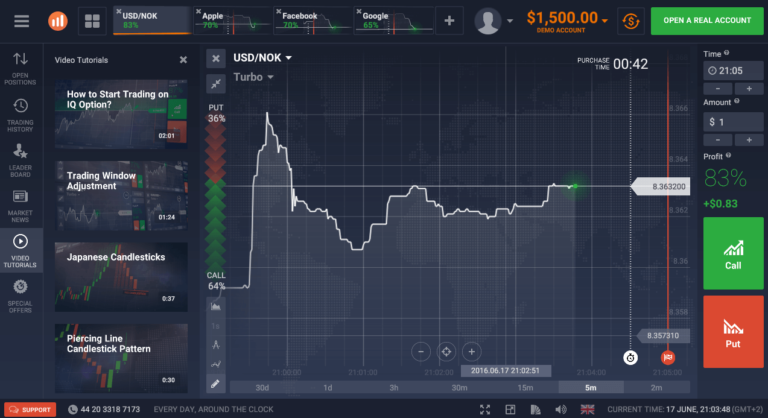768x418 pixels.
Task: Select the 15m time range
Action: 525,388
